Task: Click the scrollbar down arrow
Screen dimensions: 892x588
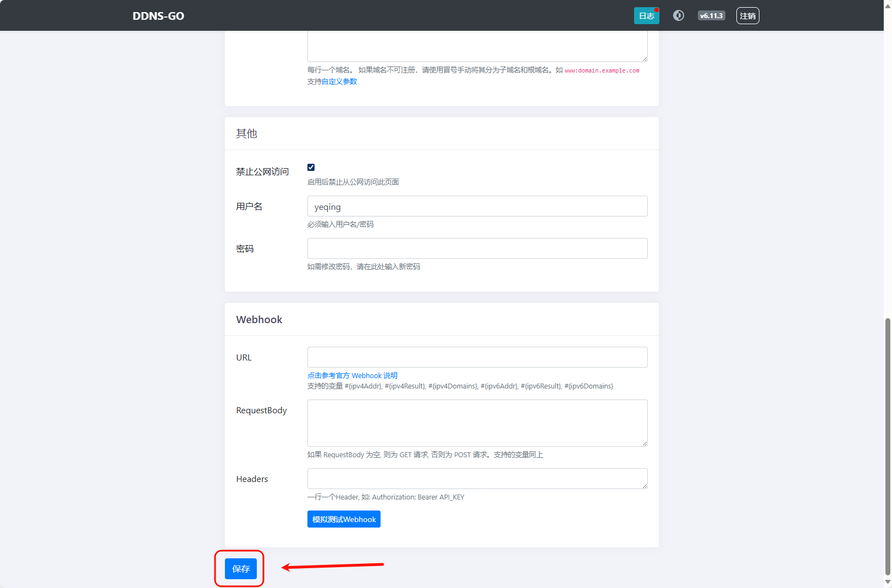Action: point(887,582)
